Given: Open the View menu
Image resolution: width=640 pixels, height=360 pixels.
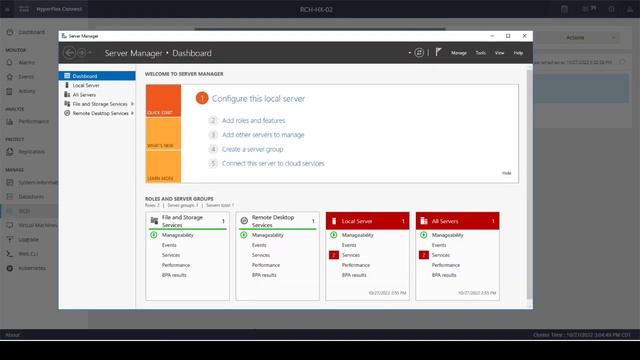Looking at the screenshot, I should click(x=499, y=53).
